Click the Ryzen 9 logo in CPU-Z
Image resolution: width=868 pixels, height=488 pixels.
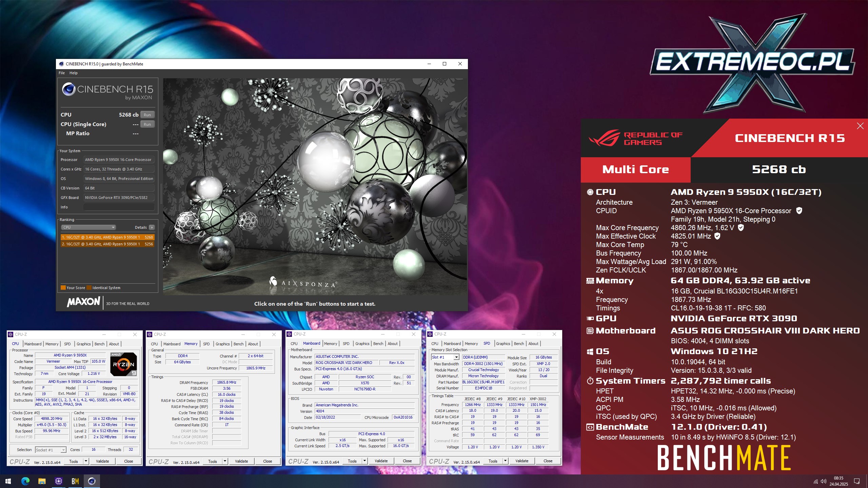tap(123, 364)
